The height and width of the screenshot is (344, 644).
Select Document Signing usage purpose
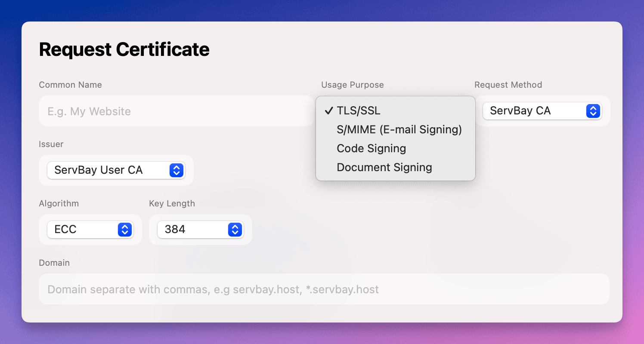tap(384, 167)
